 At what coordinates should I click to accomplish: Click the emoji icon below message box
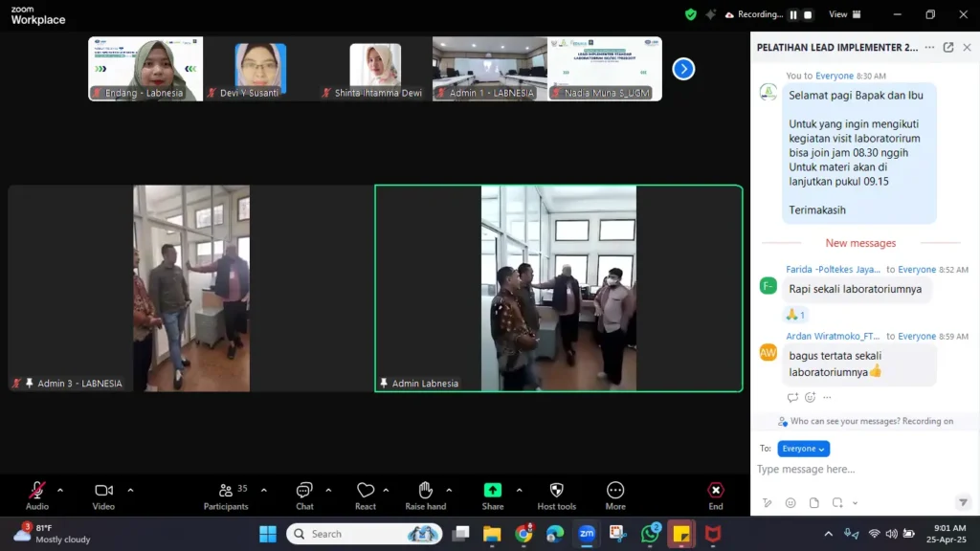click(791, 503)
